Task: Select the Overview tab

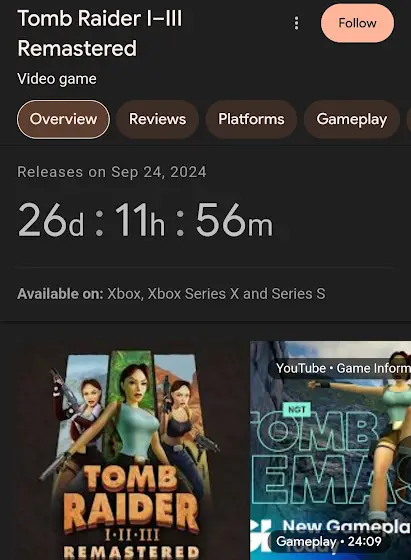Action: click(x=63, y=119)
